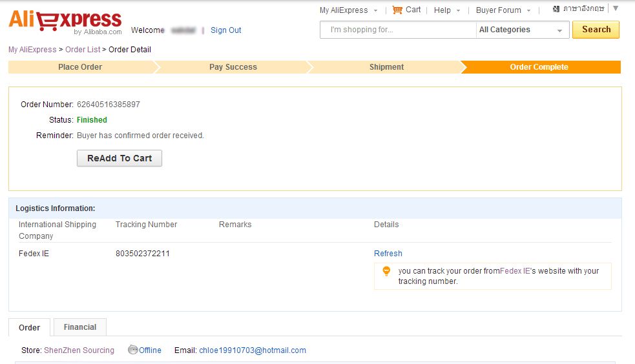Open the All Categories dropdown
Image resolution: width=635 pixels, height=364 pixels.
click(x=523, y=30)
